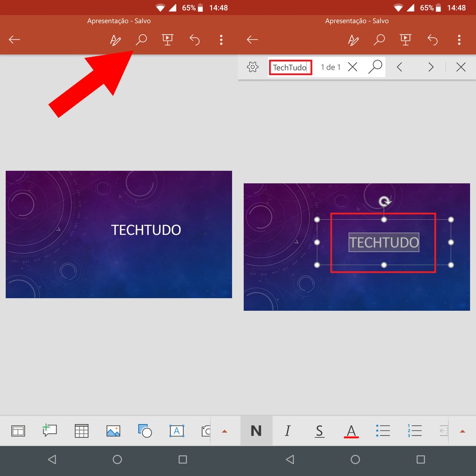Clear the TechTudo search text
The height and width of the screenshot is (476, 476).
[x=353, y=67]
